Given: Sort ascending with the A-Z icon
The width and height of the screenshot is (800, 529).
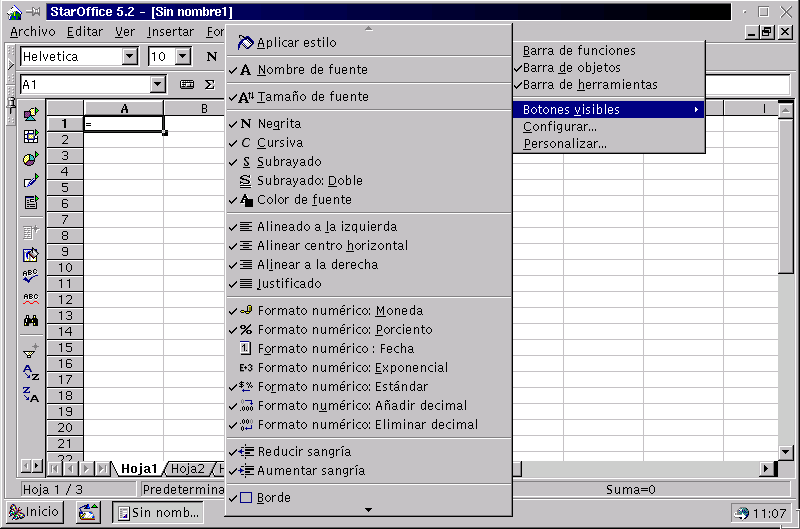Looking at the screenshot, I should (x=31, y=373).
